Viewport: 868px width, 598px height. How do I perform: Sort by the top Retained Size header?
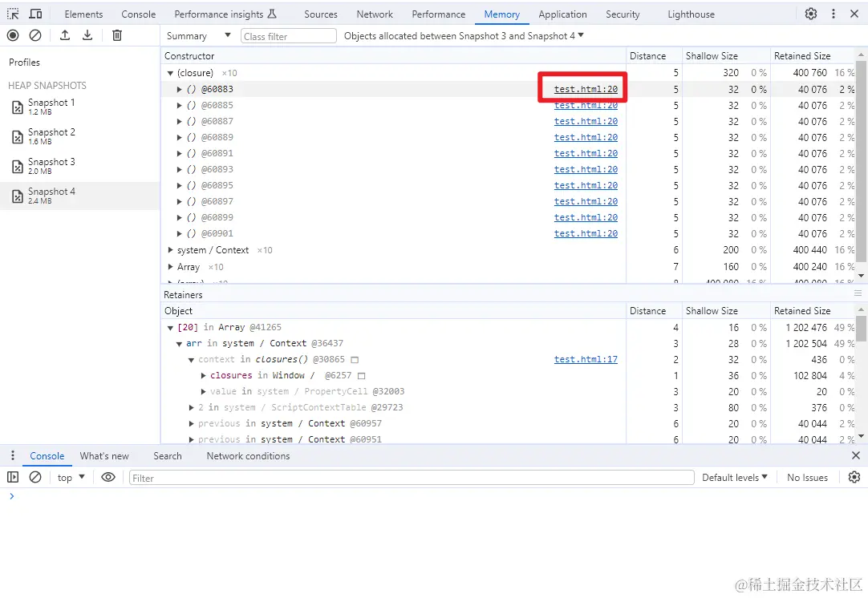pyautogui.click(x=813, y=56)
